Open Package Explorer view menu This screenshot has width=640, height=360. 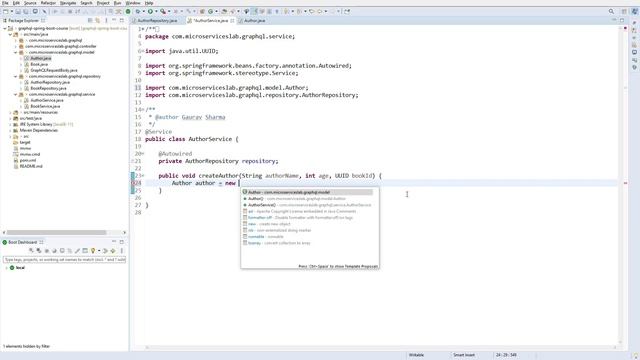pos(106,20)
